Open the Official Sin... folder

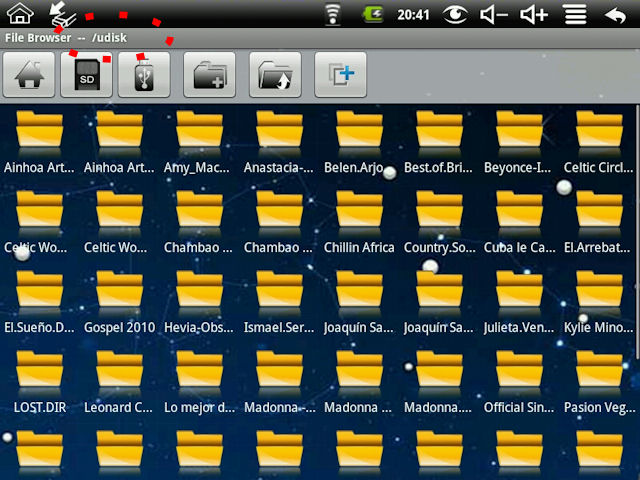pyautogui.click(x=520, y=382)
